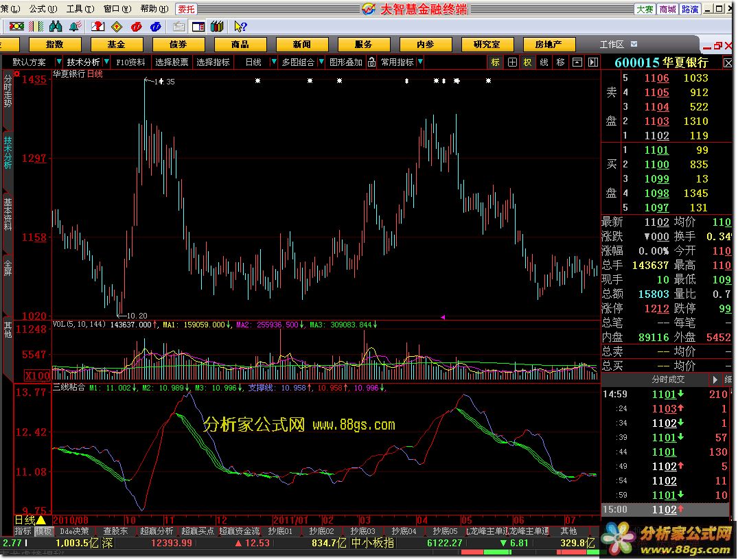The image size is (738, 560).
Task: Select the Dde决策 indicator tab
Action: pos(74,530)
